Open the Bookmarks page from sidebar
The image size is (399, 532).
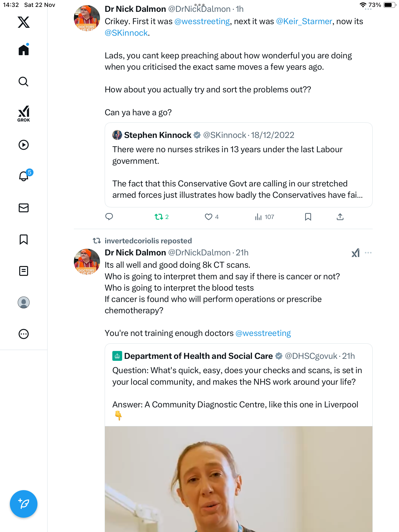[x=24, y=239]
